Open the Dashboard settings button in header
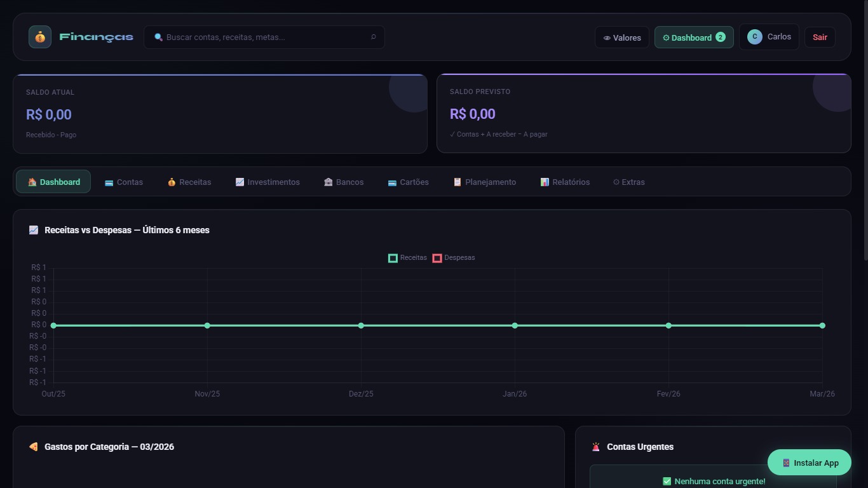This screenshot has width=868, height=488. click(693, 37)
